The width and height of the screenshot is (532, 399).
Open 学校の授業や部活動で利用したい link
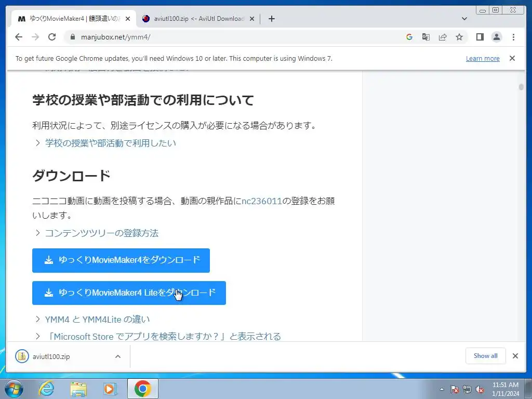click(x=111, y=143)
